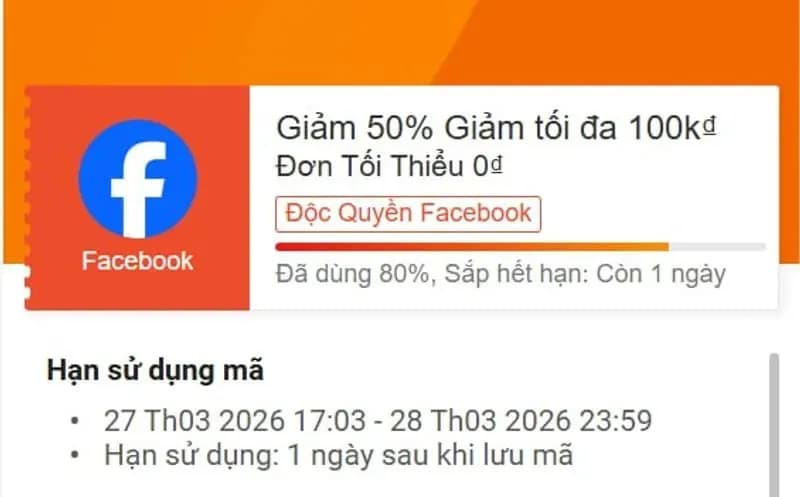Select the 28 Th03 2026 23:59 end date
The height and width of the screenshot is (497, 800).
coord(521,421)
